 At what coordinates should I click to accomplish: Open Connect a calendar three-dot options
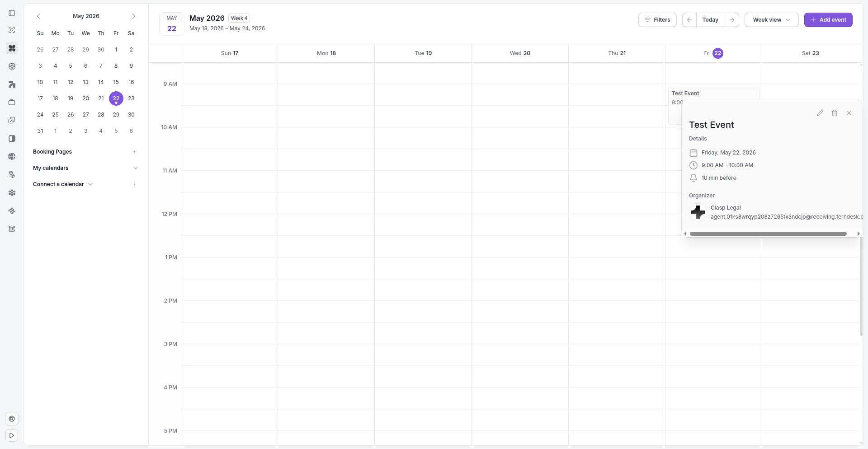pyautogui.click(x=134, y=184)
